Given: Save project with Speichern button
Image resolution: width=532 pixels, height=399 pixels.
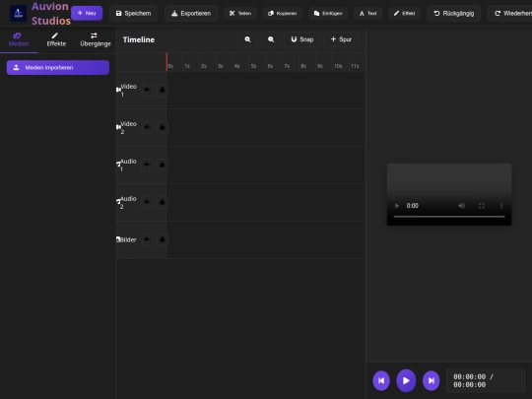Looking at the screenshot, I should pyautogui.click(x=133, y=14).
